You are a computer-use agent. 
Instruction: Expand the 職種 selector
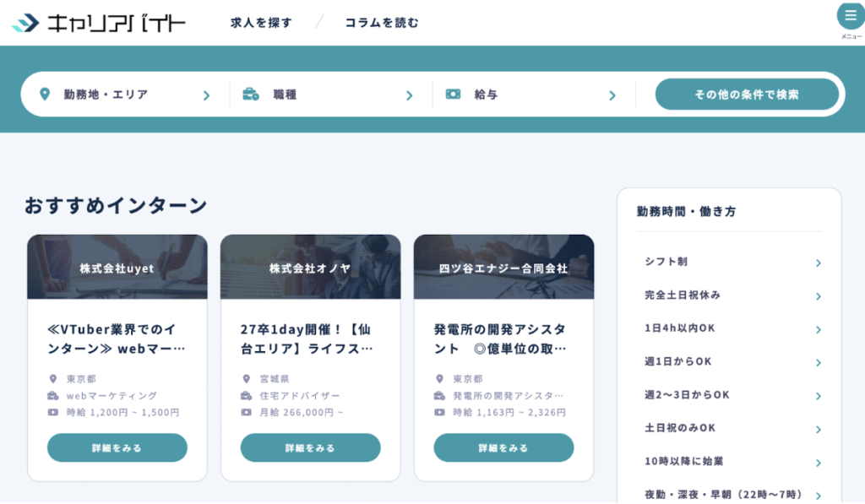329,95
